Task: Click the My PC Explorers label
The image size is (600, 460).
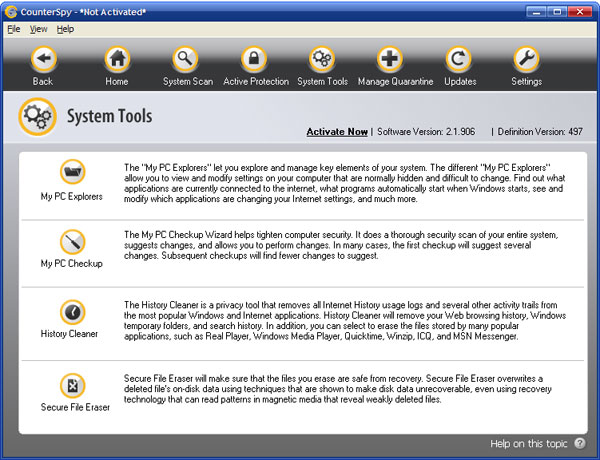Action: tap(72, 197)
